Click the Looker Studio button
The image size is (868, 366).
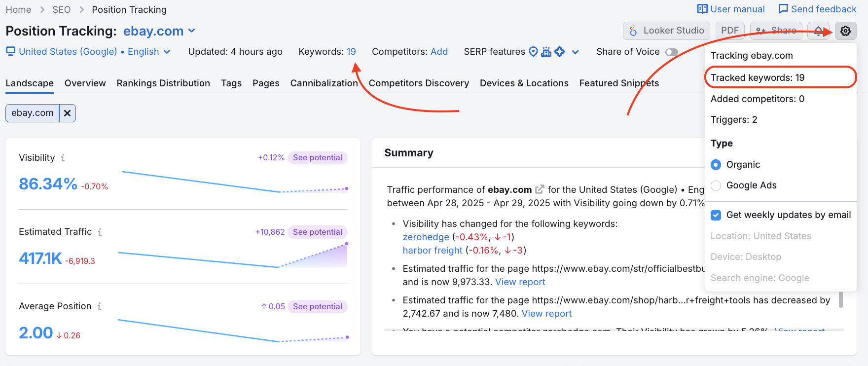pyautogui.click(x=666, y=31)
